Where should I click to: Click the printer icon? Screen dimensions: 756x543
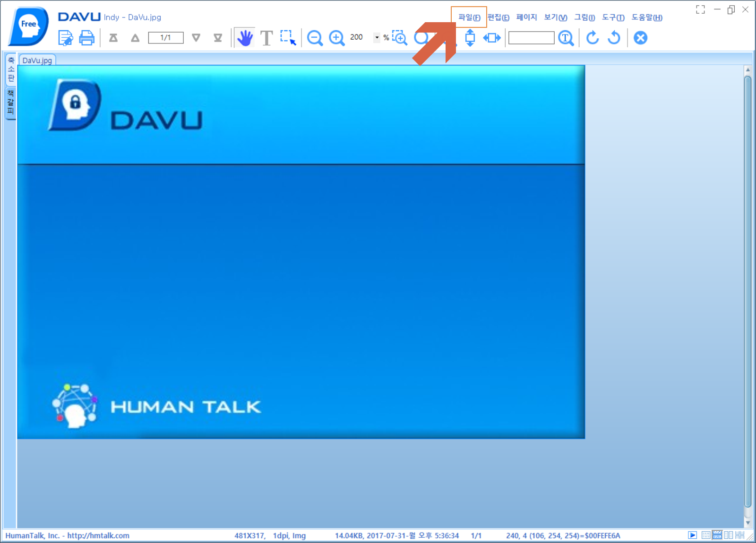coord(86,38)
